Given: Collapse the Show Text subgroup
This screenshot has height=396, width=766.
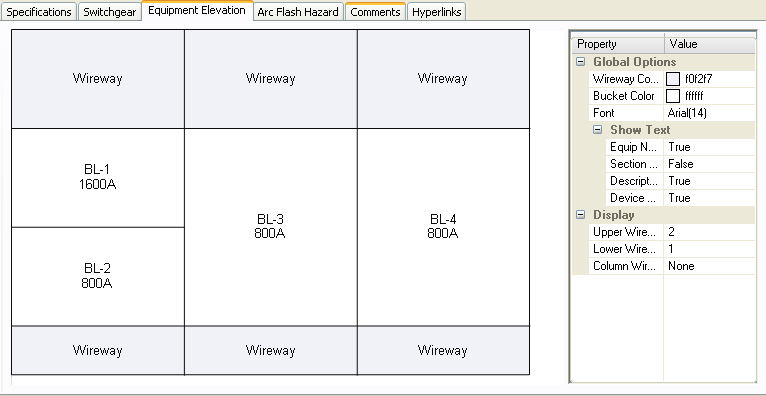Looking at the screenshot, I should click(x=597, y=130).
